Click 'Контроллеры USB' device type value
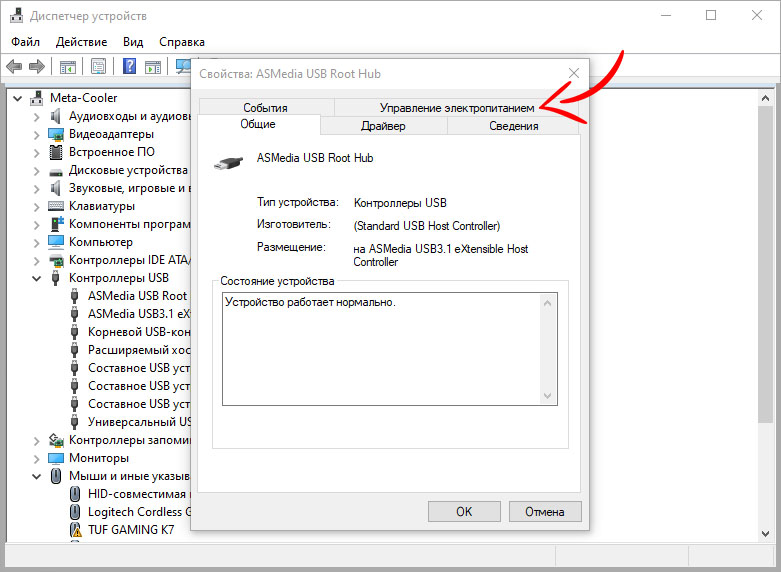 (400, 203)
